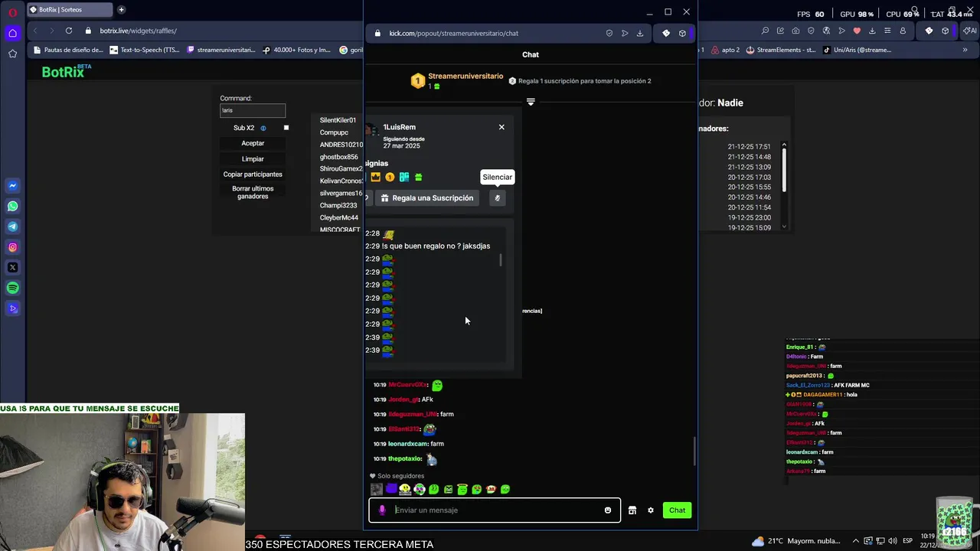Click the Aceptar button
Viewport: 980px width, 551px height.
(253, 143)
